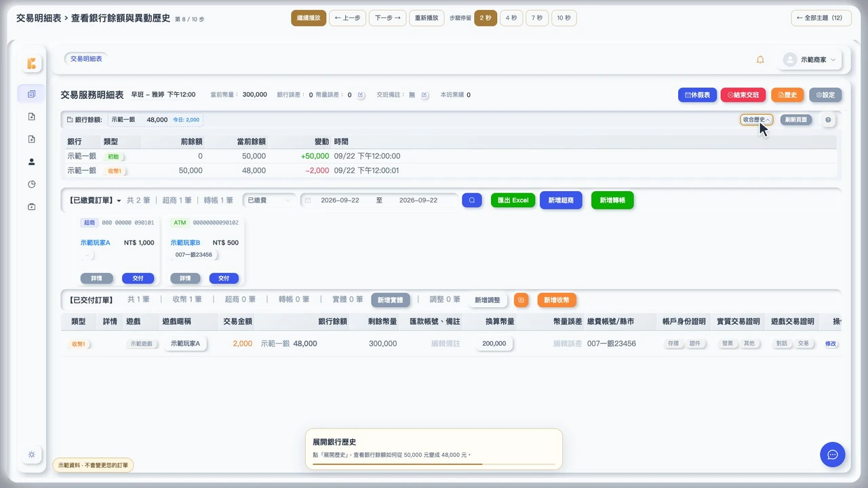Go to previous step 上一步
This screenshot has width=868, height=488.
tap(347, 18)
